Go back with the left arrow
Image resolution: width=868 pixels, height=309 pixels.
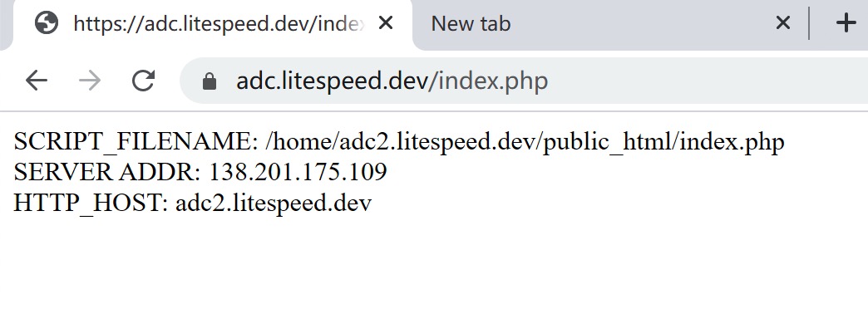(x=37, y=81)
